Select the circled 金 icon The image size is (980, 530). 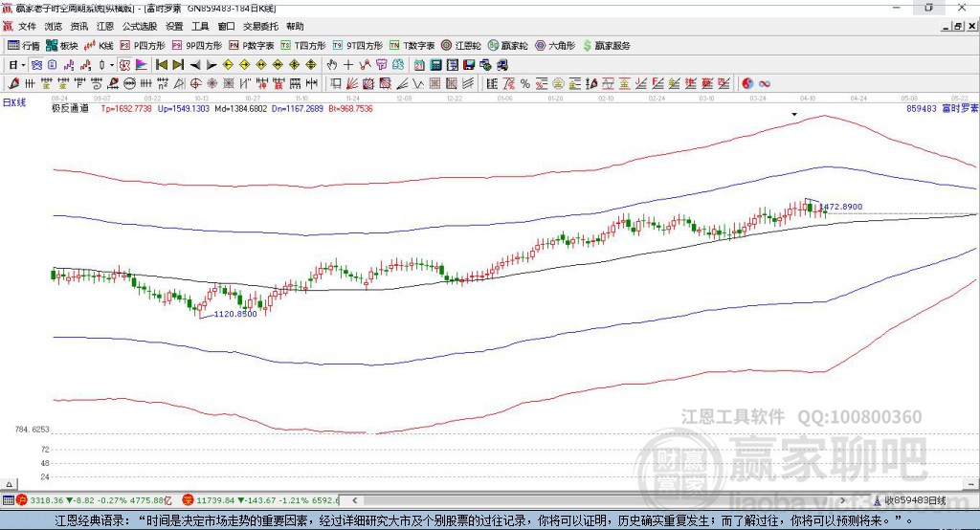pos(558,84)
